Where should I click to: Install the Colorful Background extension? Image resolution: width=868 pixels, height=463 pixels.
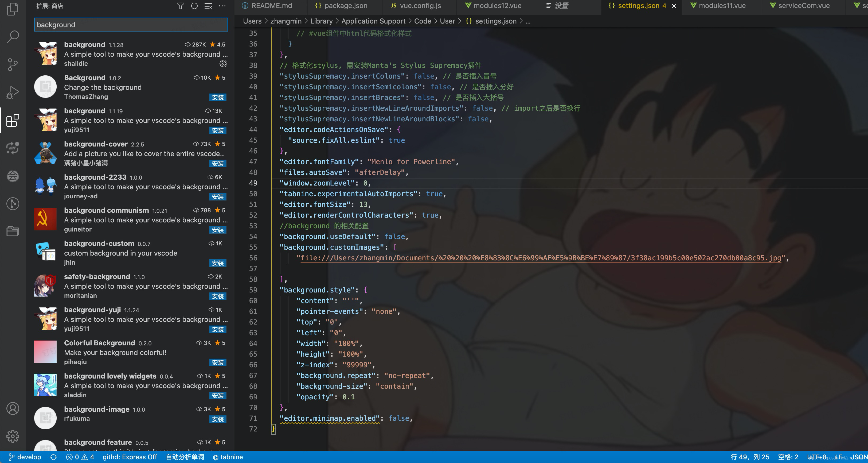pyautogui.click(x=218, y=362)
